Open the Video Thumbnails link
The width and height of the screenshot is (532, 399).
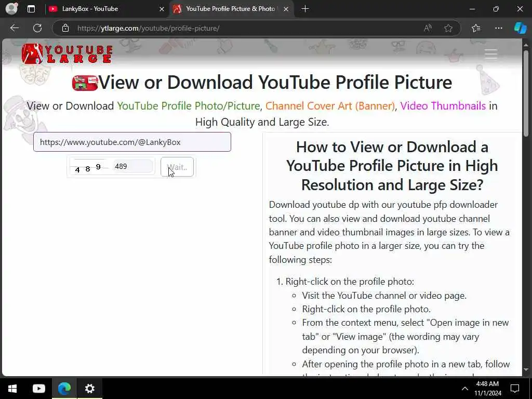click(443, 106)
